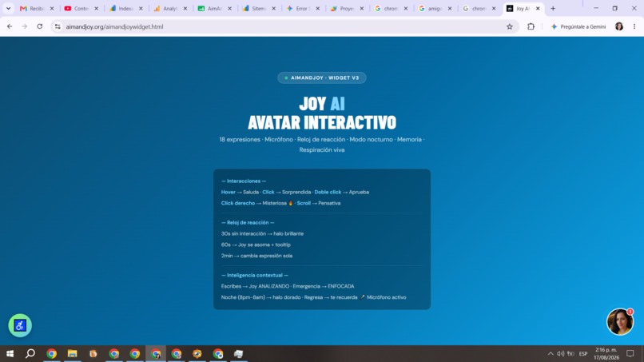Bookmark this page with the star icon
Image resolution: width=644 pixels, height=362 pixels.
(509, 26)
